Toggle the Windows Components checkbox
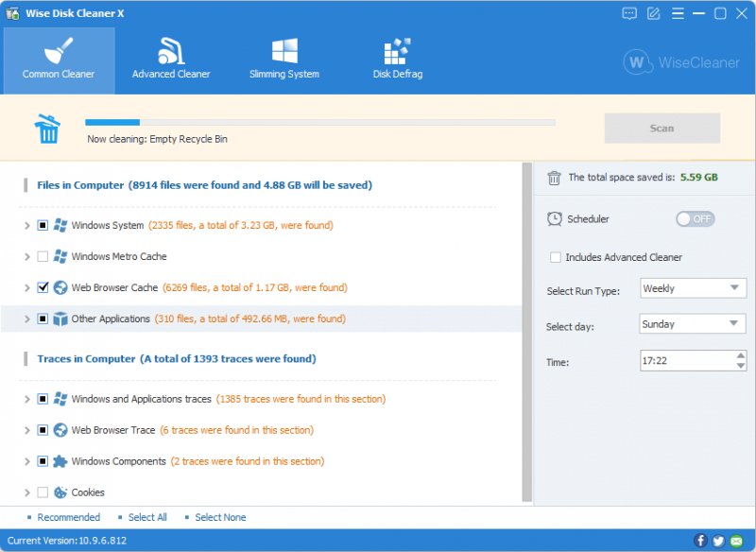The height and width of the screenshot is (552, 756). click(43, 461)
